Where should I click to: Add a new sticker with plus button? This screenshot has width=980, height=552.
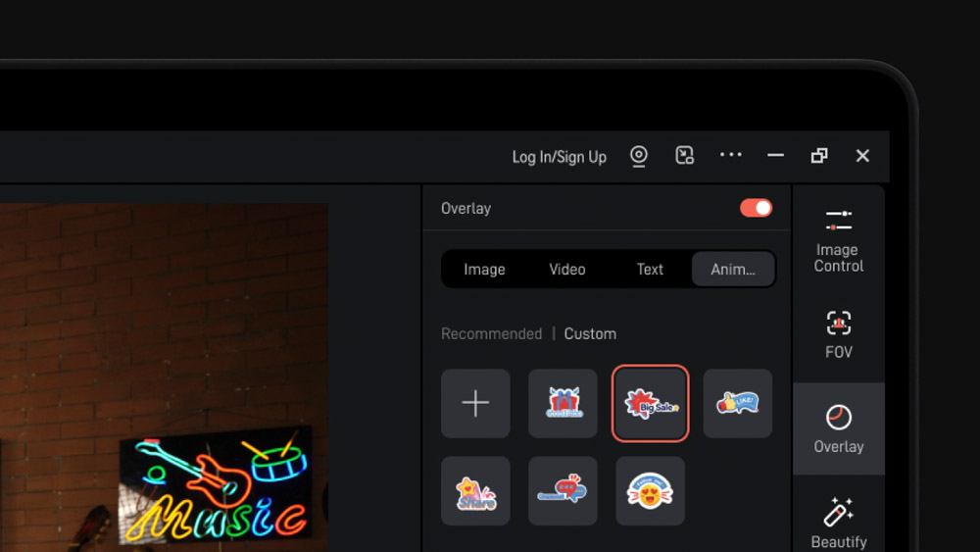click(475, 403)
